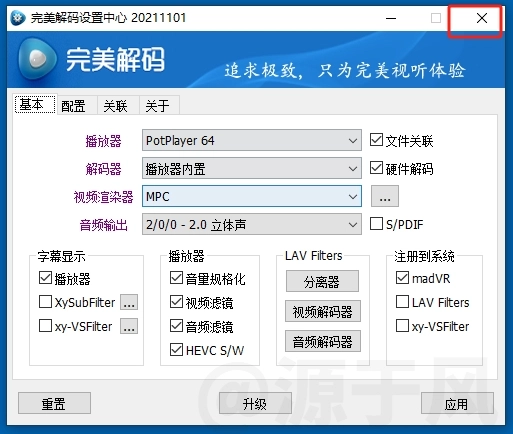Close the 完美解码设置中心 window
The image size is (513, 434).
coord(482,18)
